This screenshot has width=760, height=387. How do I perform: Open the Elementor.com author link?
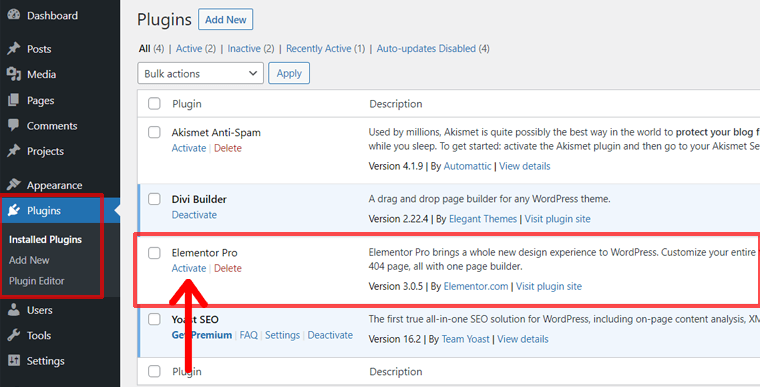[475, 286]
